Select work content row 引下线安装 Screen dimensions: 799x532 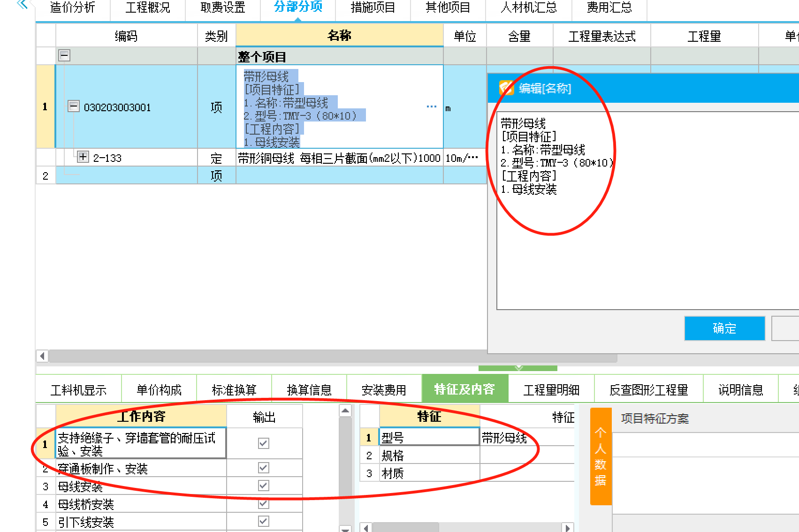tap(141, 522)
